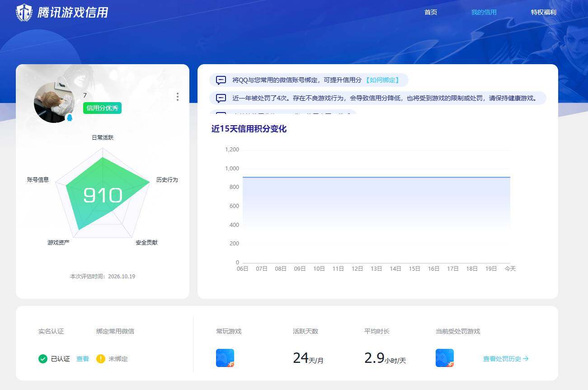Click the 本次评估时间 date text
Image resolution: width=588 pixels, height=390 pixels.
103,276
